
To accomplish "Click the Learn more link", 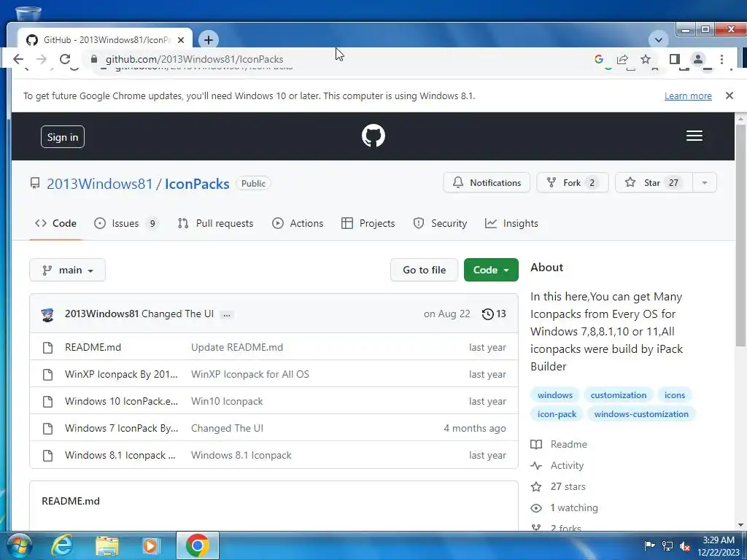I will click(688, 96).
